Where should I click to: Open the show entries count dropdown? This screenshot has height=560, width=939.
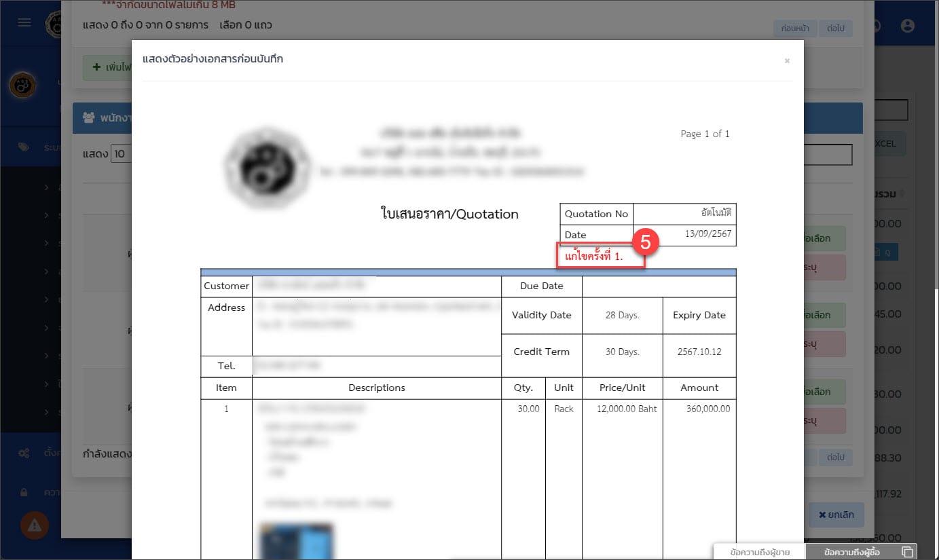point(120,153)
